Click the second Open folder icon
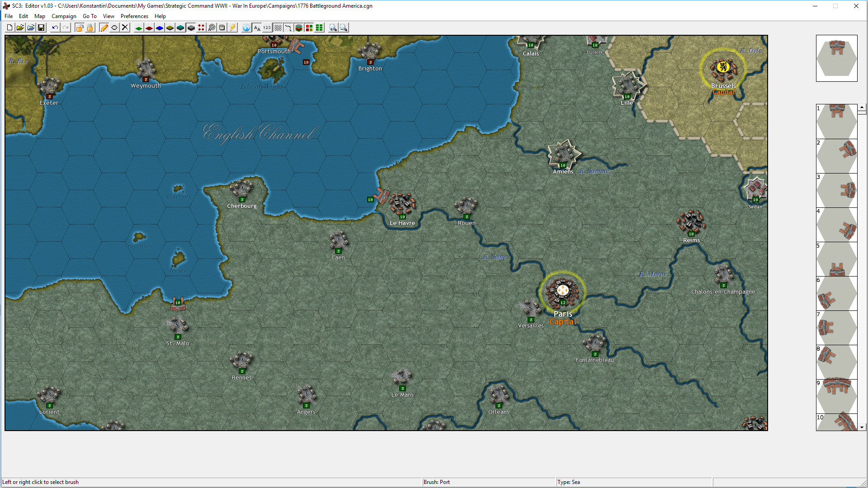 pos(30,28)
